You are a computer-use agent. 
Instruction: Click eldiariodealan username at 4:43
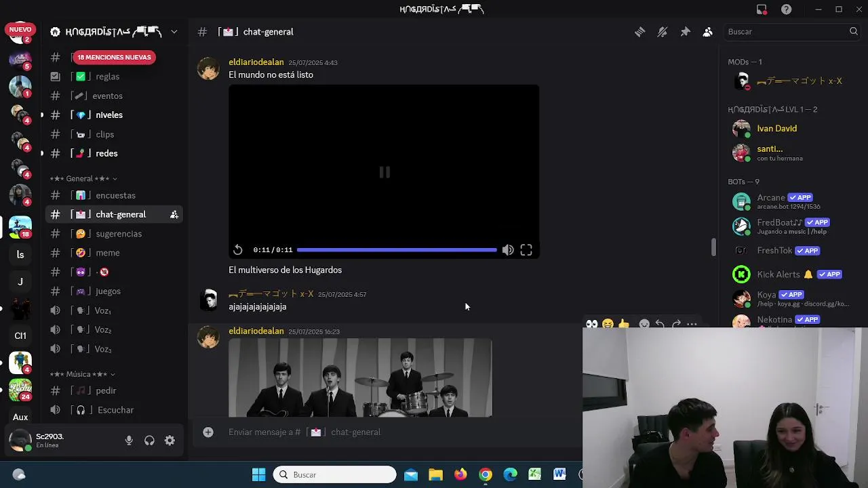256,62
